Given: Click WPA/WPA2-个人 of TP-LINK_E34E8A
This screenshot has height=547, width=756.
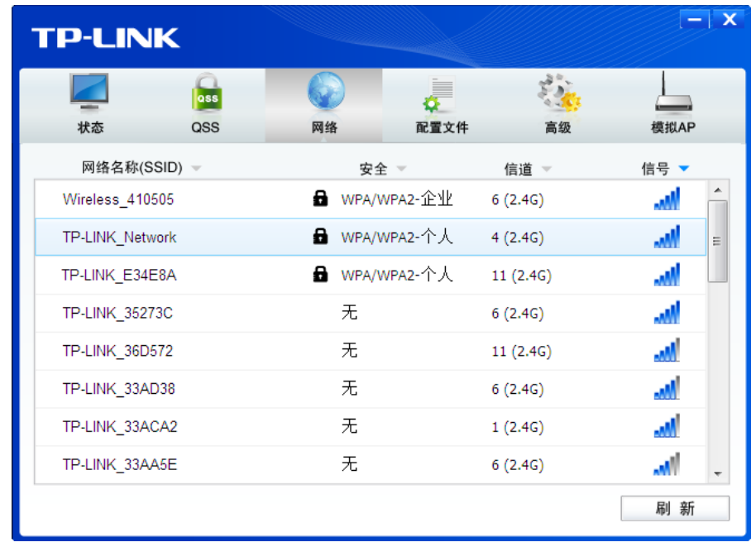Looking at the screenshot, I should [397, 275].
